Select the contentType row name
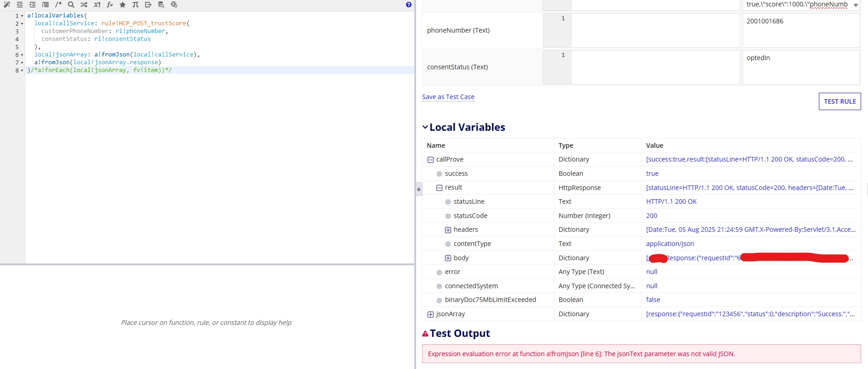The height and width of the screenshot is (369, 868). [472, 244]
